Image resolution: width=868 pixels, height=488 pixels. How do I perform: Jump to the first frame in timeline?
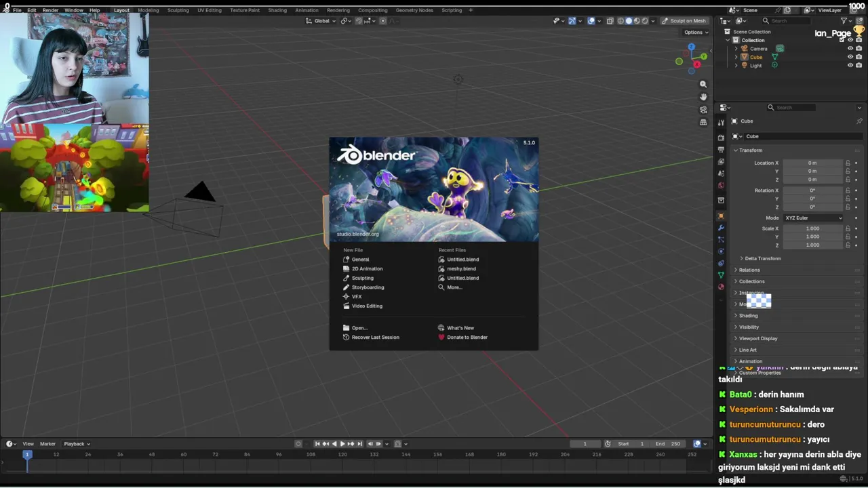tap(317, 444)
